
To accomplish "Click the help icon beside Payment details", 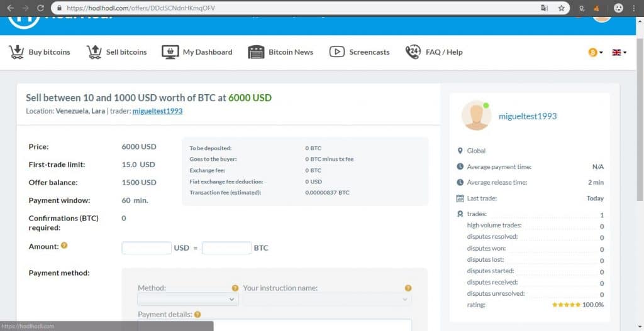I will [197, 315].
